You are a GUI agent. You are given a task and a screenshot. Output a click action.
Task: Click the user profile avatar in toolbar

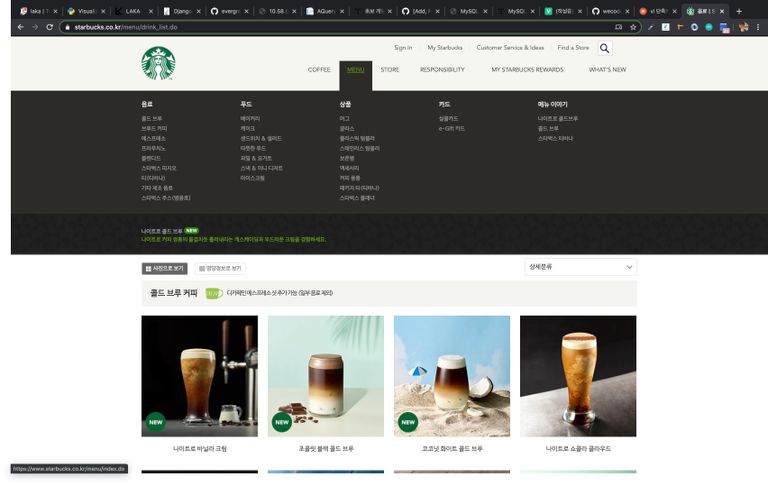click(x=744, y=27)
